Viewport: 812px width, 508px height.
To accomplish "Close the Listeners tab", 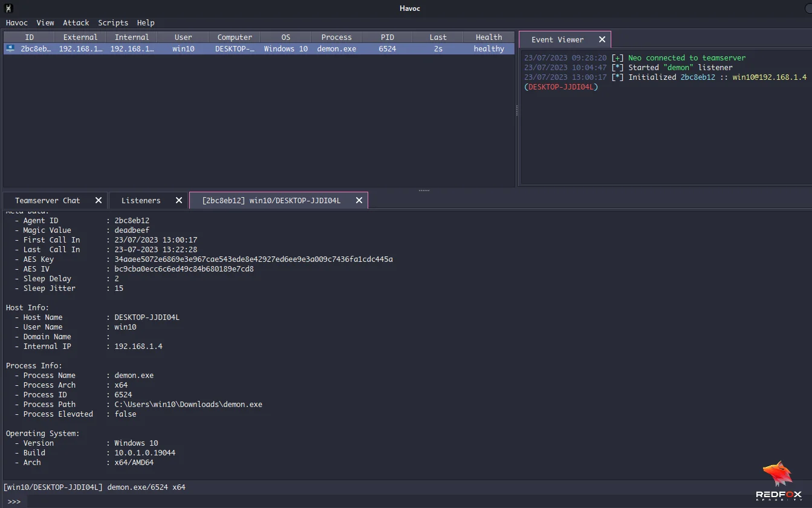I will 179,200.
